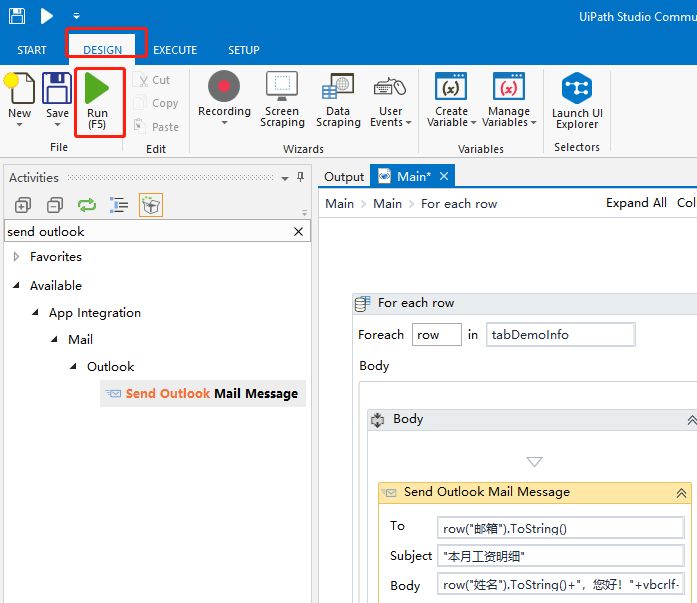Click the For each row breadcrumb
This screenshot has width=697, height=603.
coord(459,204)
